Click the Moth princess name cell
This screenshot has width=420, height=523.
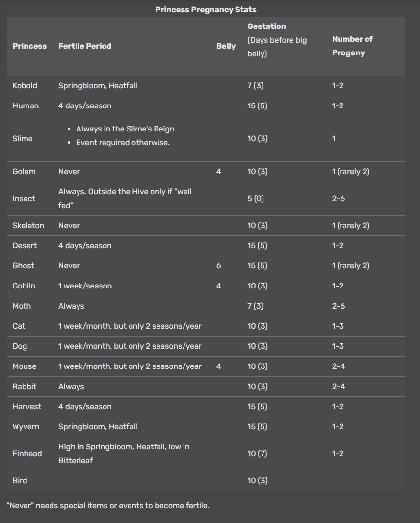pos(22,306)
